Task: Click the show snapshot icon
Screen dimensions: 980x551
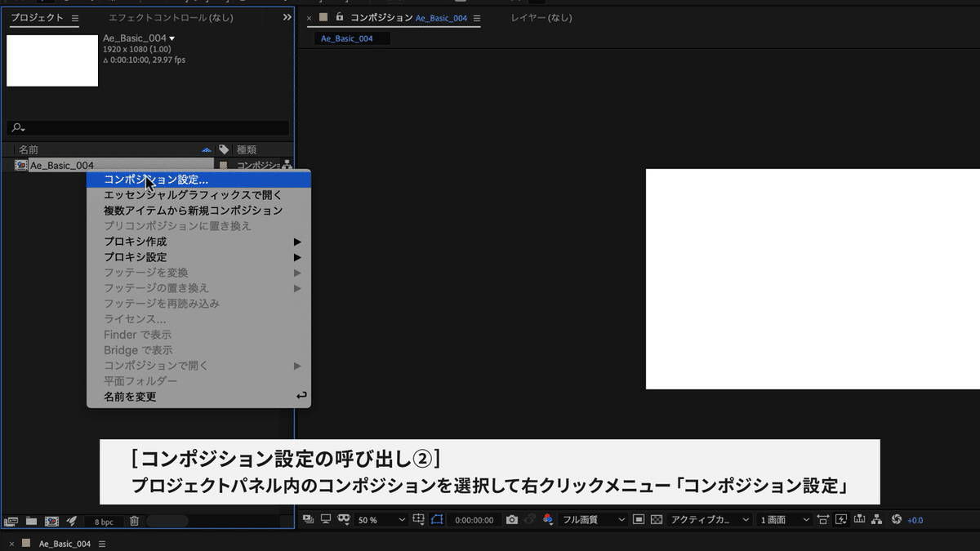Action: coord(529,519)
